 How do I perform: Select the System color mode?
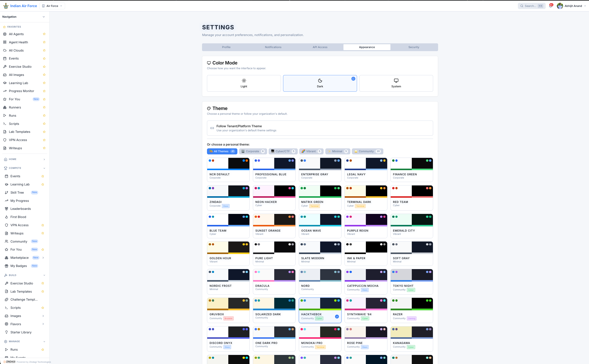click(396, 83)
